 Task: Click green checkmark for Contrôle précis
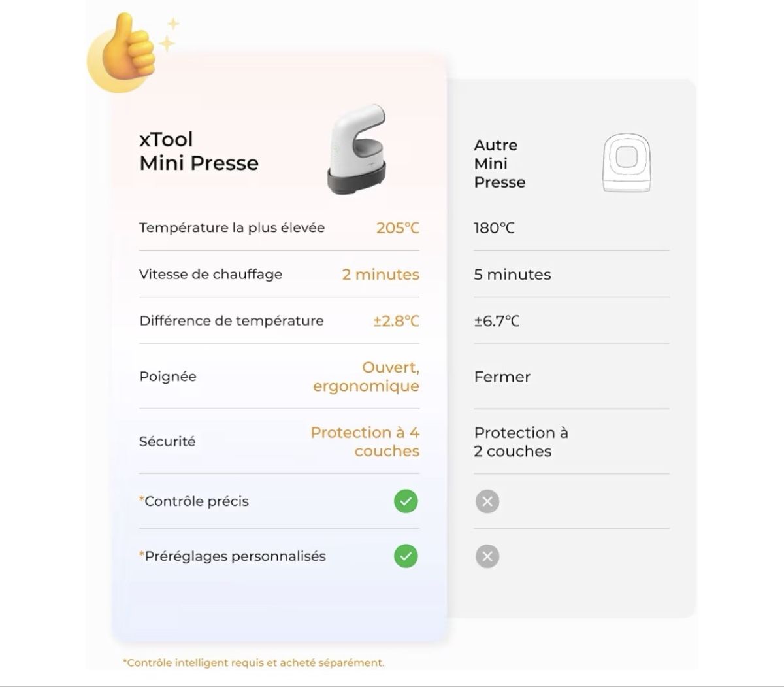pyautogui.click(x=406, y=501)
